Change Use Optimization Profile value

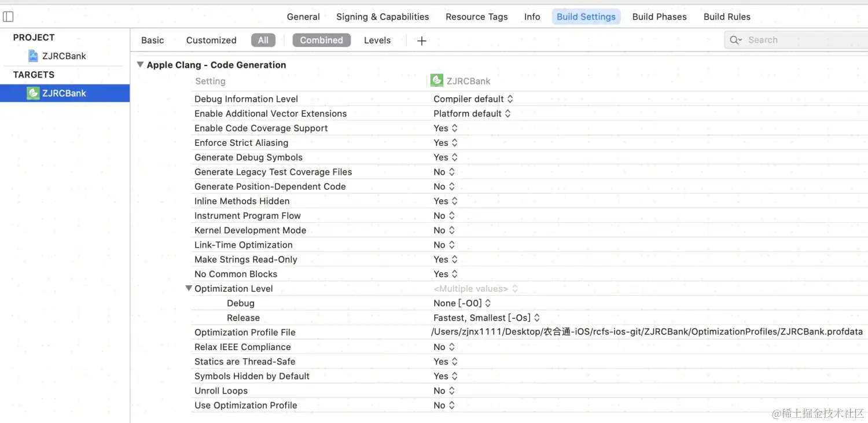click(444, 406)
